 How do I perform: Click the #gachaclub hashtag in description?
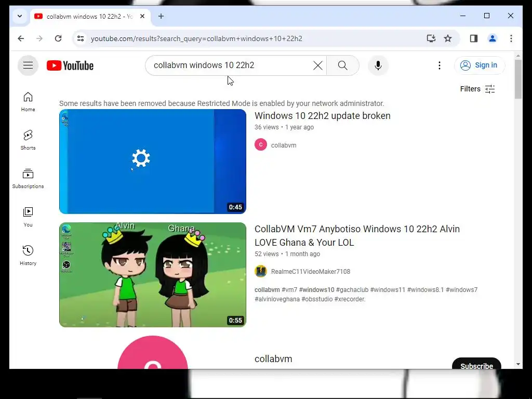352,290
